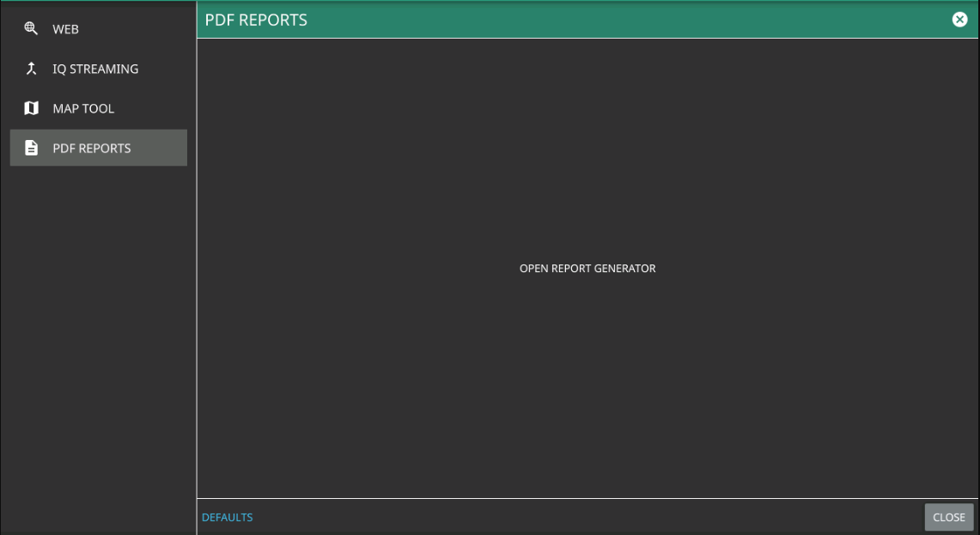Image resolution: width=980 pixels, height=535 pixels.
Task: Dismiss panel with header X circle icon
Action: point(959,20)
